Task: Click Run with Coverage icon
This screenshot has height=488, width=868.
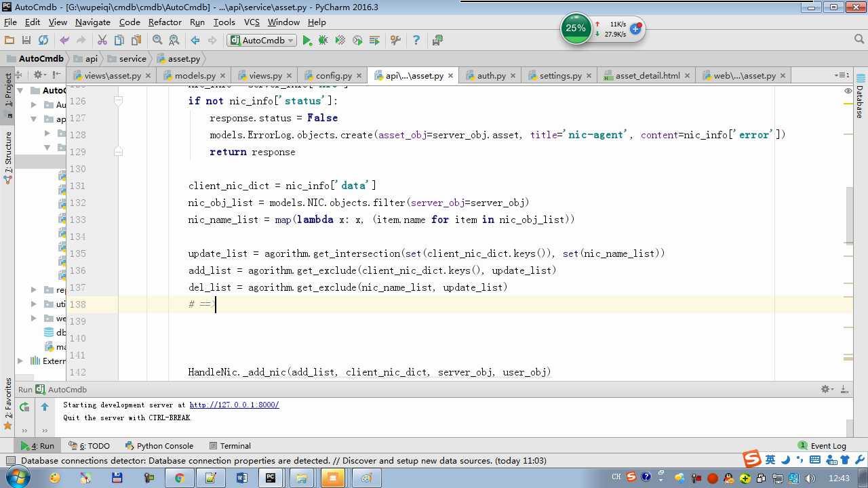Action: tap(340, 41)
